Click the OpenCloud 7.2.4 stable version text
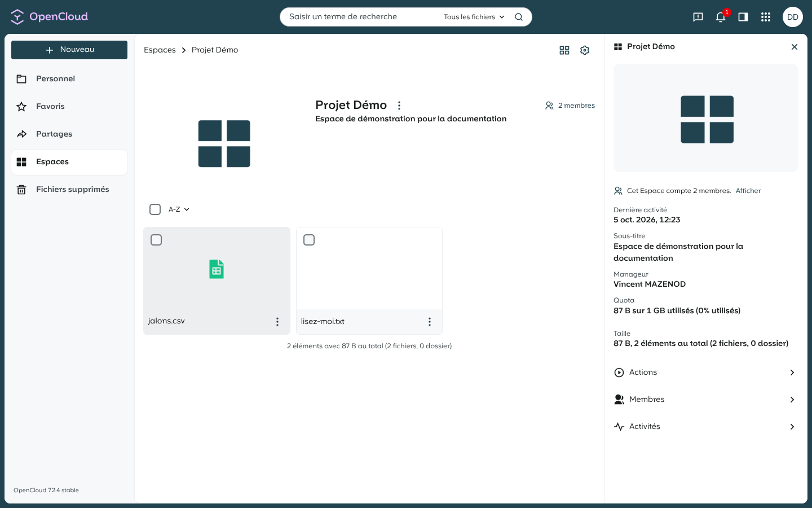 point(46,491)
